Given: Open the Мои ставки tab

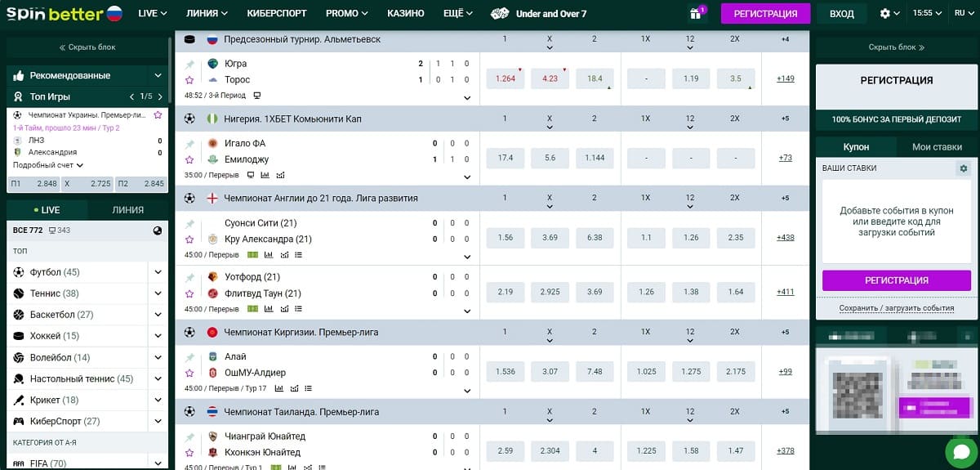Looking at the screenshot, I should click(937, 147).
